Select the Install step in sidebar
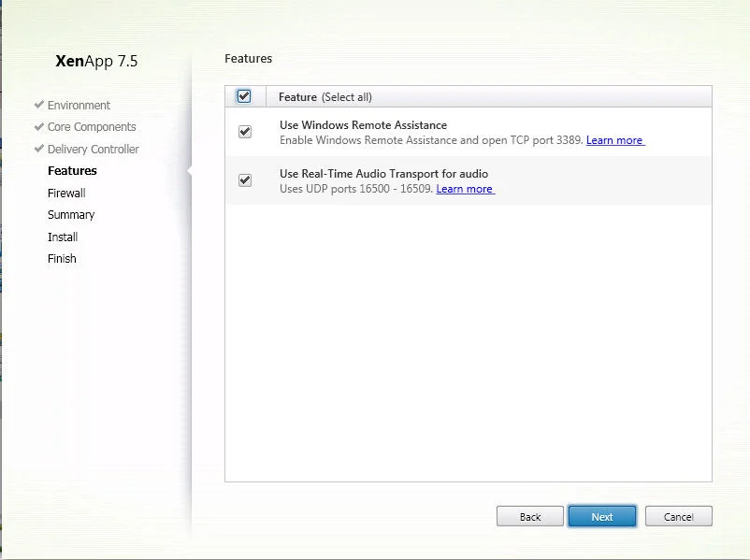 pyautogui.click(x=63, y=237)
